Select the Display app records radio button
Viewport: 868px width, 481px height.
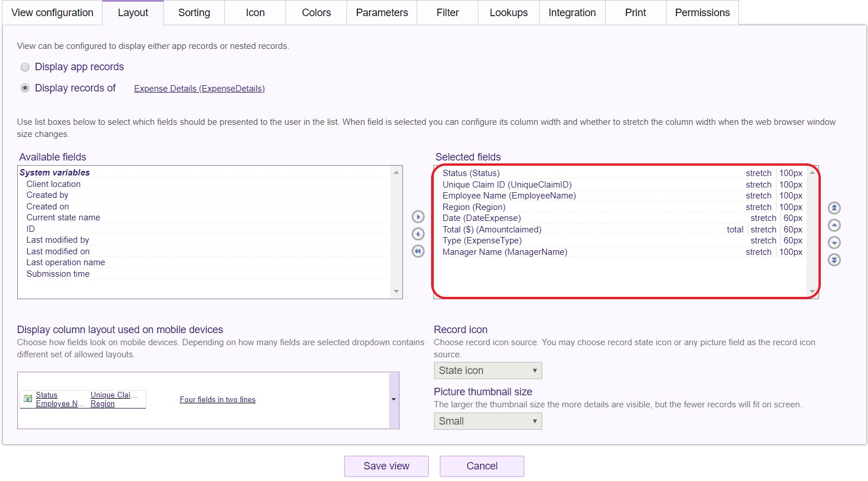(25, 67)
